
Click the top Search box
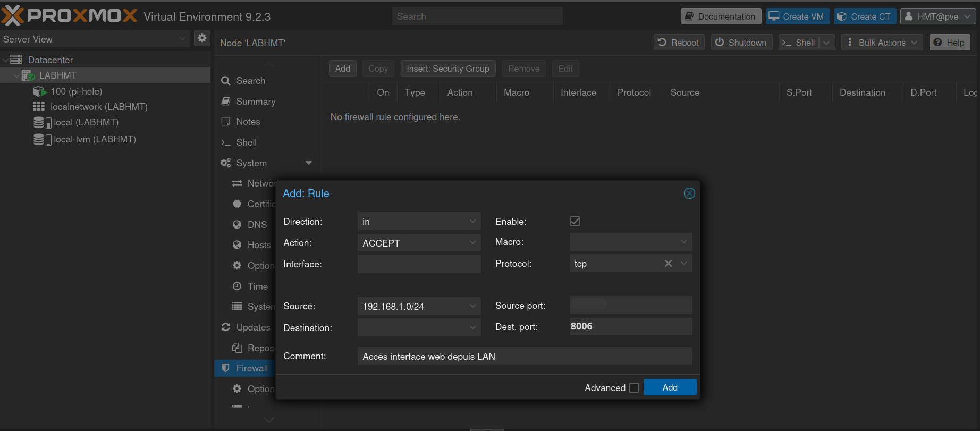coord(477,16)
